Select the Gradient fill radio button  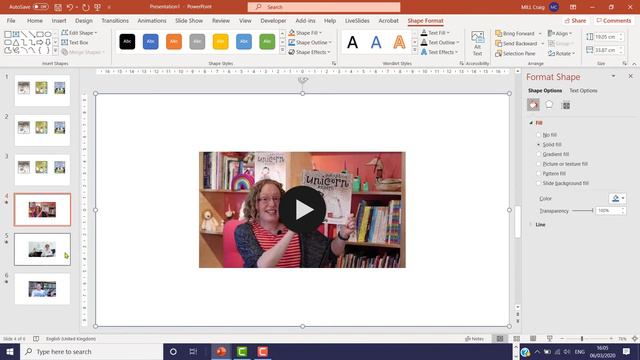[x=538, y=154]
